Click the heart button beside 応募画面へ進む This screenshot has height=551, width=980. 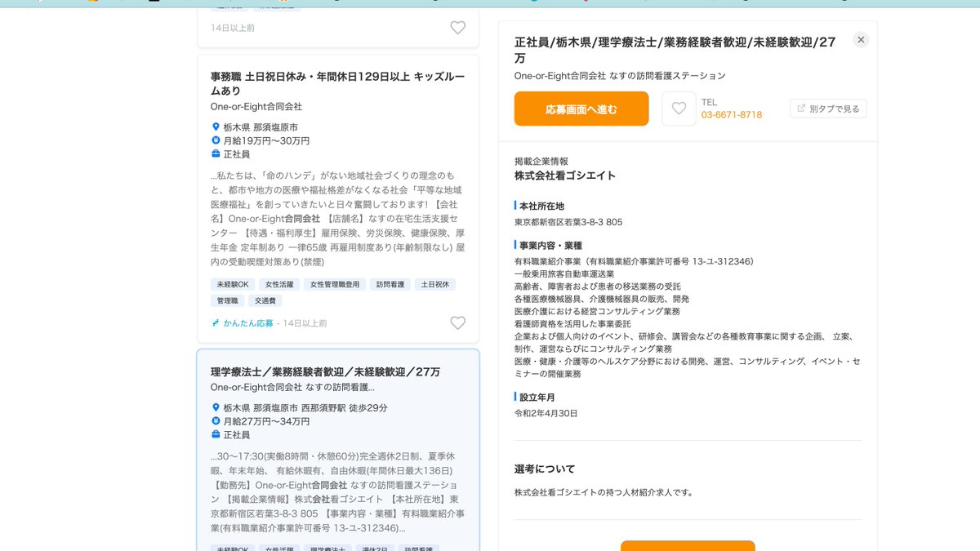(x=679, y=109)
